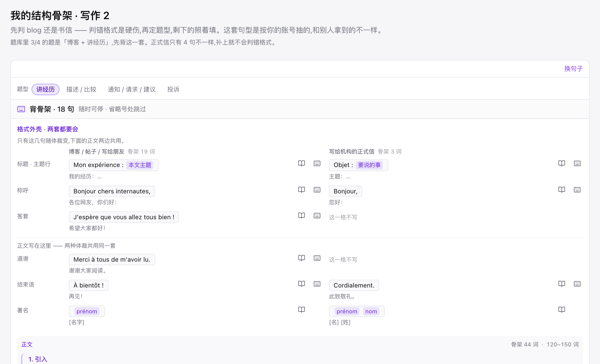This screenshot has width=600, height=364.
Task: Switch to 描述 / 比较 tab
Action: tap(81, 89)
